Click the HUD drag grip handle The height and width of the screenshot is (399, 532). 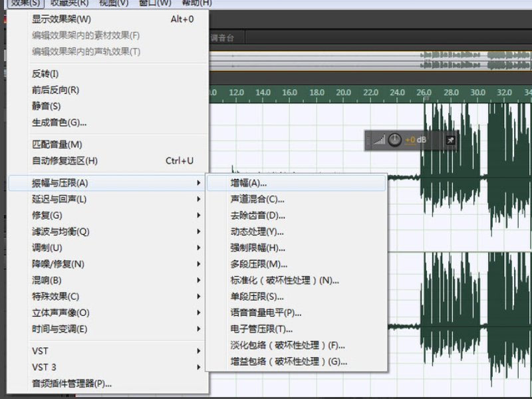[368, 140]
